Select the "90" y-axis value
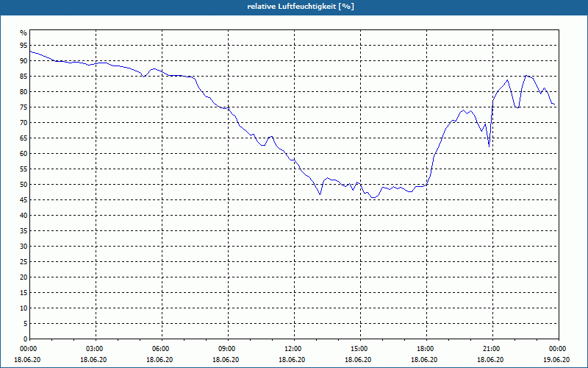Viewport: 588px width, 368px height. 24,61
